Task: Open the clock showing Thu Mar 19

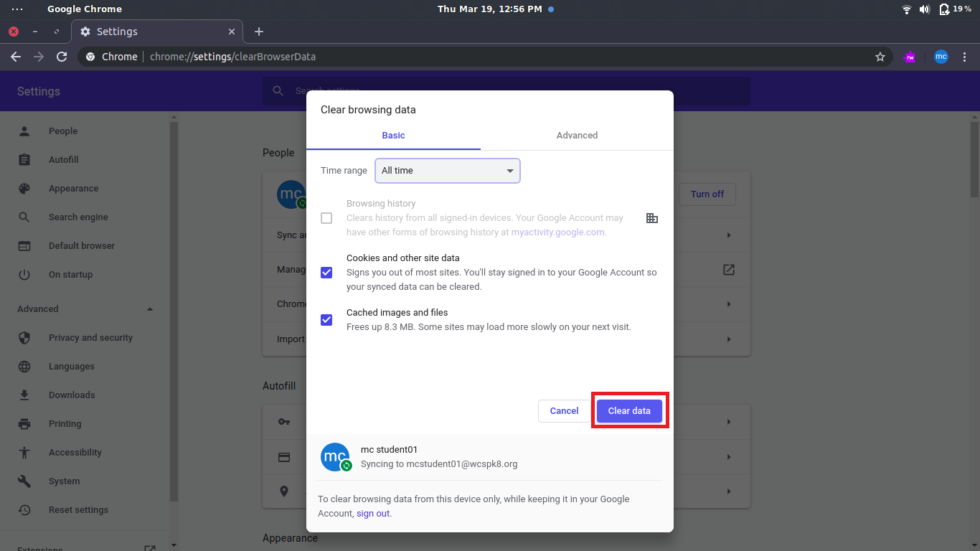Action: coord(490,9)
